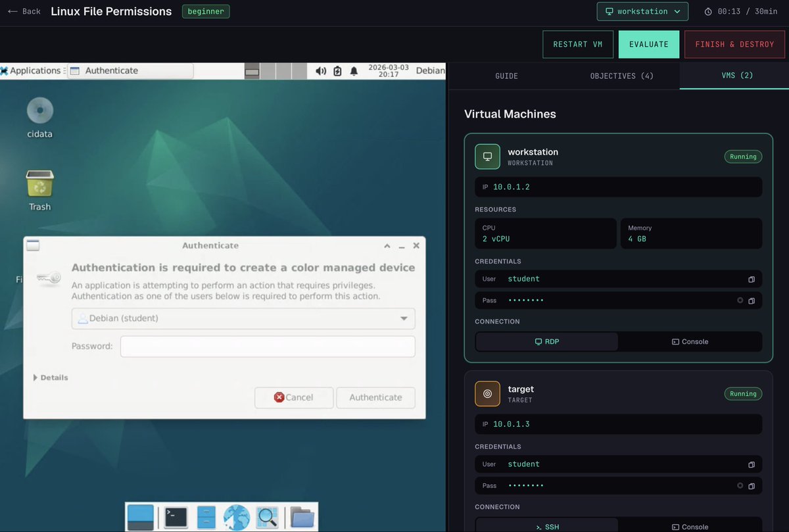Cancel the authentication dialog
This screenshot has height=532, width=789.
coord(294,397)
